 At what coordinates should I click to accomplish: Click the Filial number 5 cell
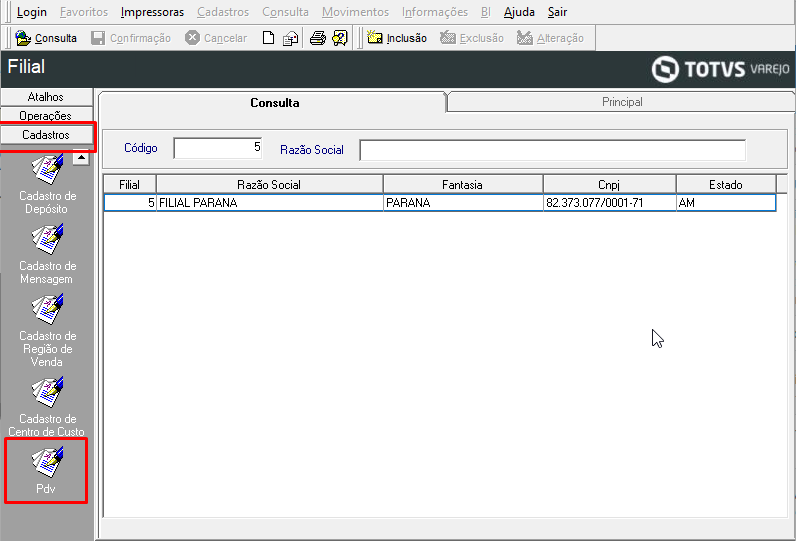point(130,202)
